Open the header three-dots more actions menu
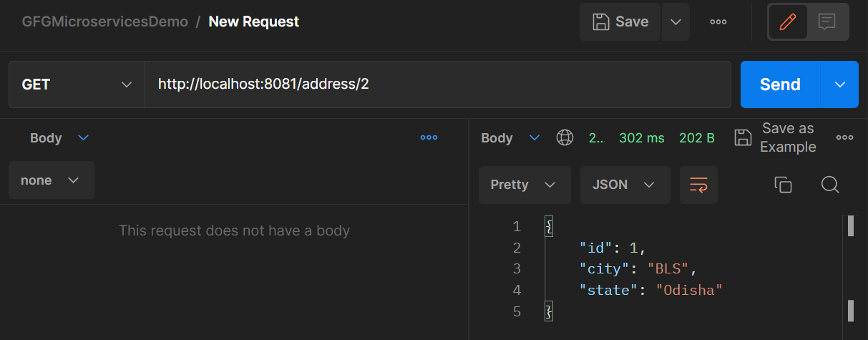 coord(718,22)
